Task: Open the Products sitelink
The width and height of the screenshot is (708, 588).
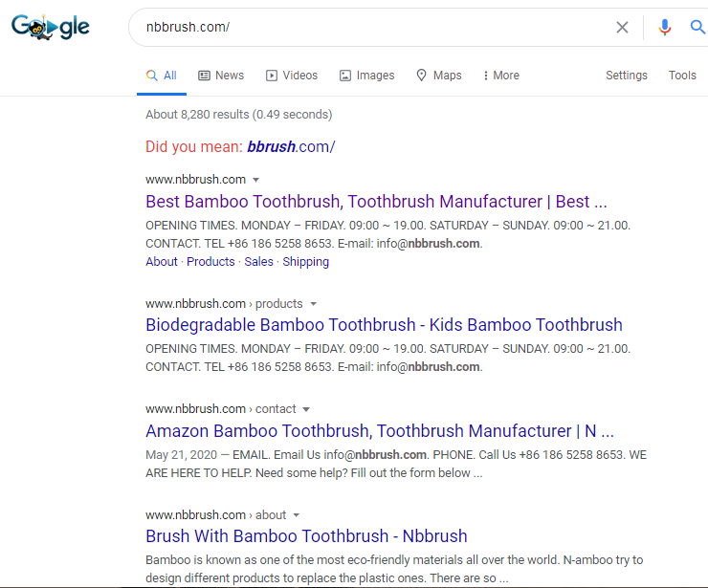Action: coord(210,262)
